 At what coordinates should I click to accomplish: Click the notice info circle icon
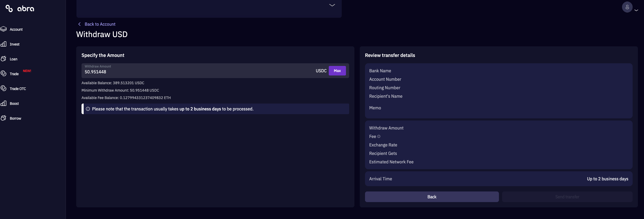[88, 109]
